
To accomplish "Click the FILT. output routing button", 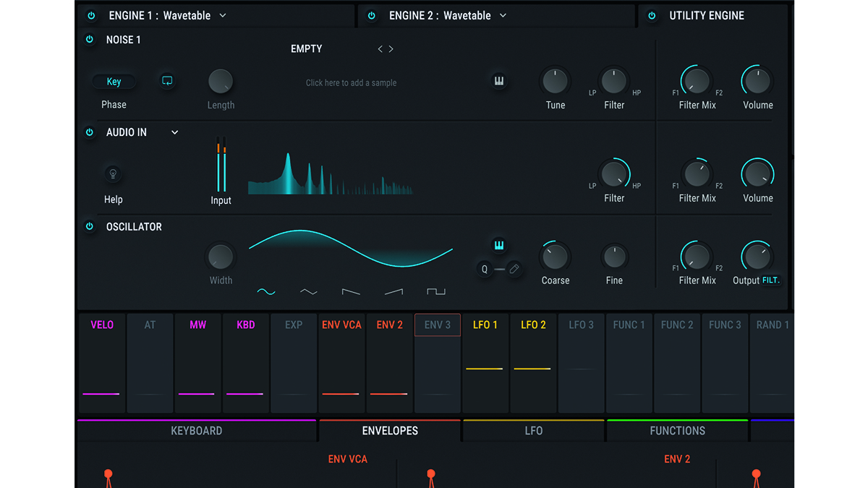I will coord(771,281).
